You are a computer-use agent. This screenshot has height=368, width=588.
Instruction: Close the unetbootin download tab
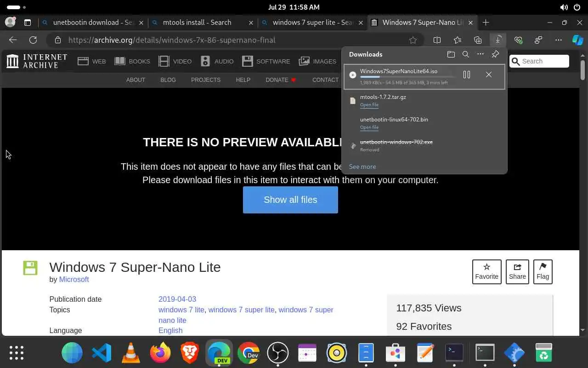coord(141,22)
